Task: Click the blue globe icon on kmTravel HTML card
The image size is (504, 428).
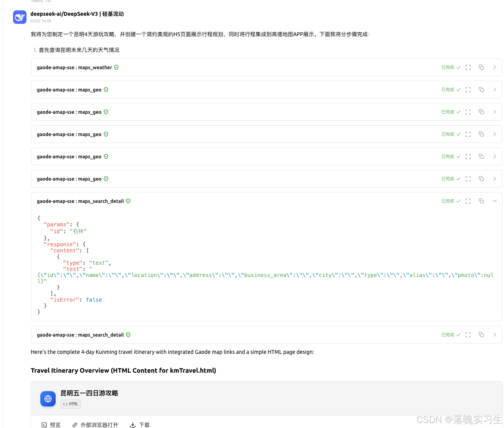Action: point(48,399)
